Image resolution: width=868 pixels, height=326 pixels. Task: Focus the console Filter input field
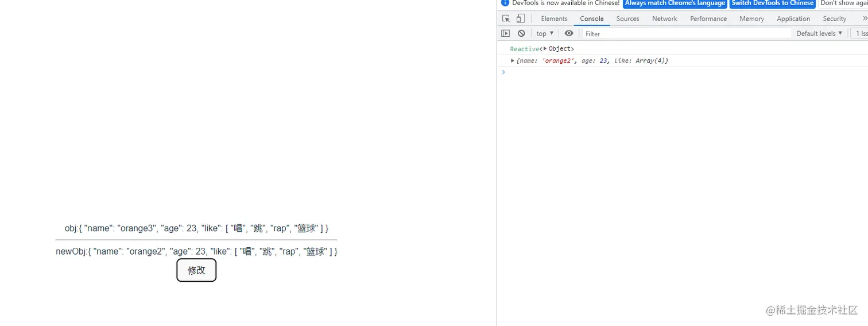coord(687,33)
